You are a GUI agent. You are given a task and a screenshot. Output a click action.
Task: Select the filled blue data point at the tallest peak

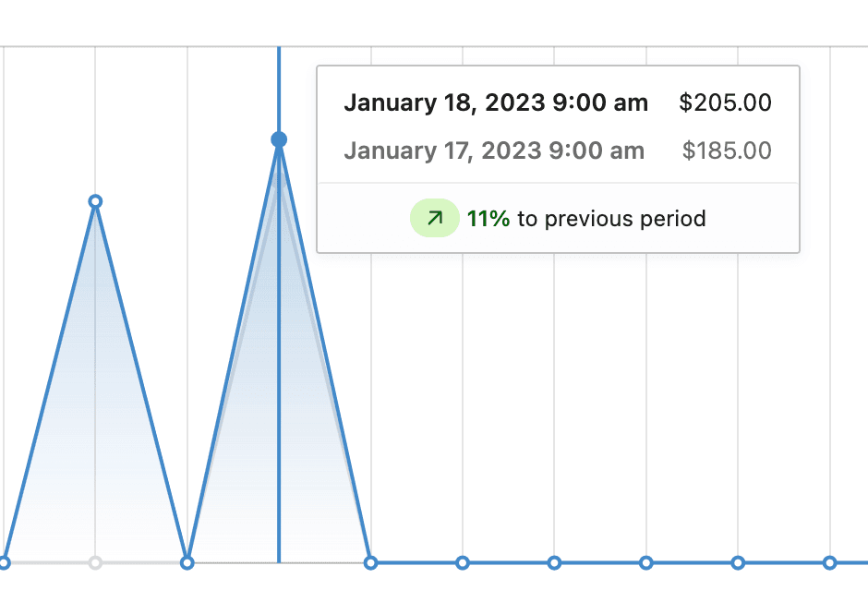pyautogui.click(x=279, y=139)
